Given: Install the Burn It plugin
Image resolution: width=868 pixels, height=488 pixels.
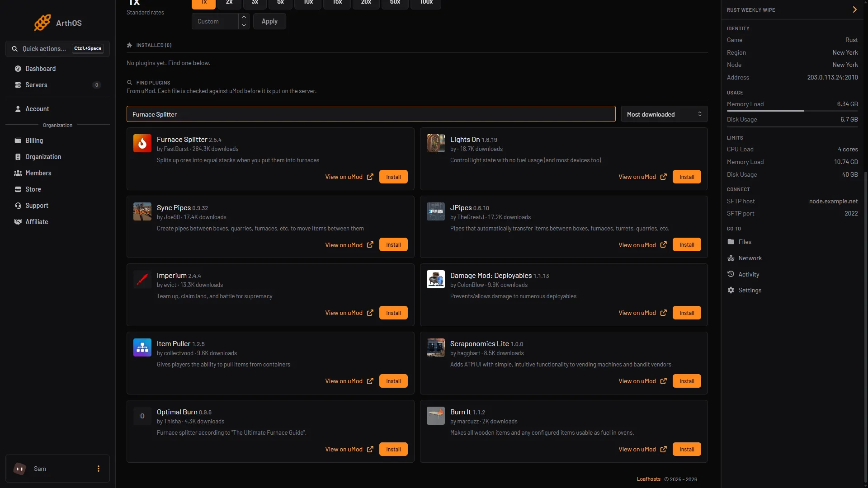Looking at the screenshot, I should (x=687, y=449).
